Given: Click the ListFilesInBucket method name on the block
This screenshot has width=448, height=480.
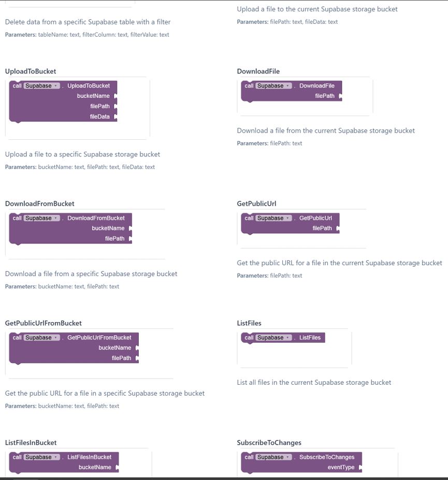Looking at the screenshot, I should 89,458.
